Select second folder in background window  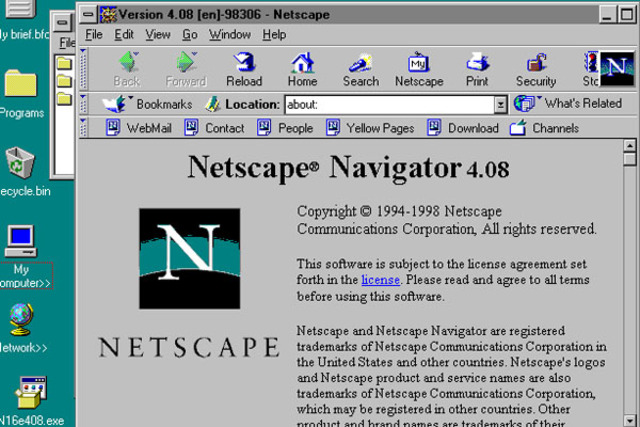[64, 81]
